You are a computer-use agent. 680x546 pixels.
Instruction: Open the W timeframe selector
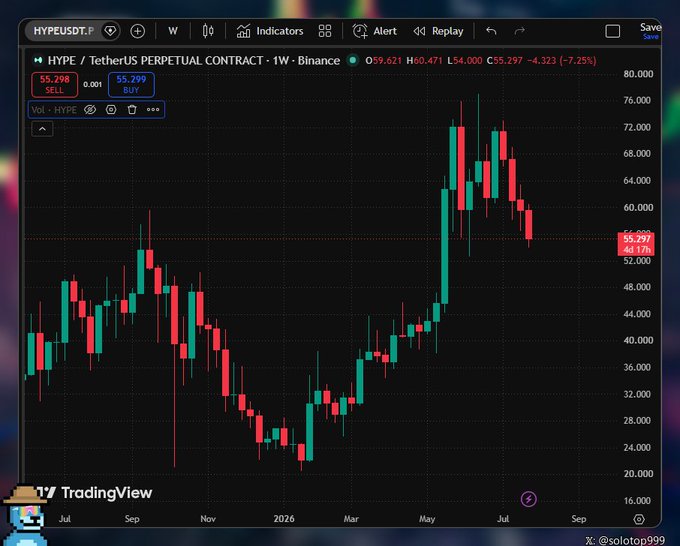173,31
